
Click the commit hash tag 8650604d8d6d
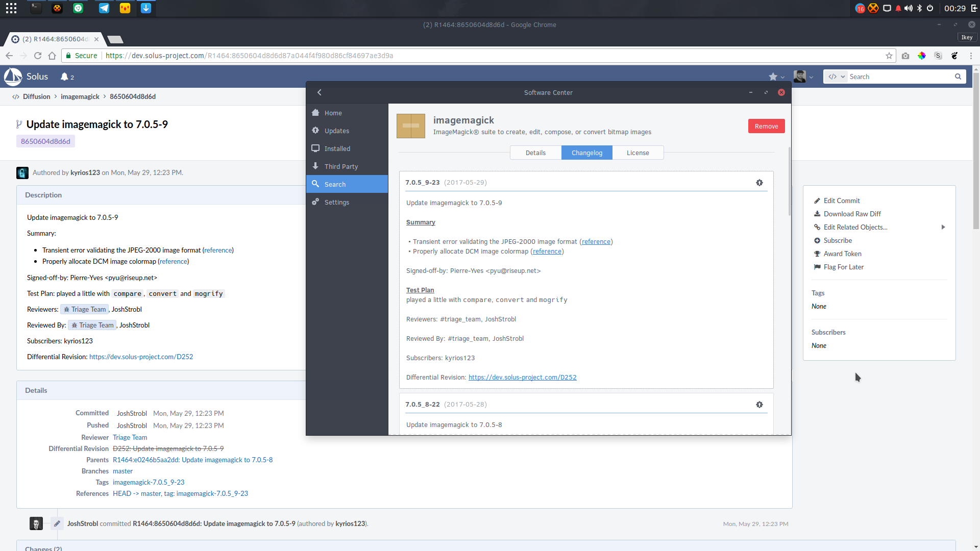point(45,141)
